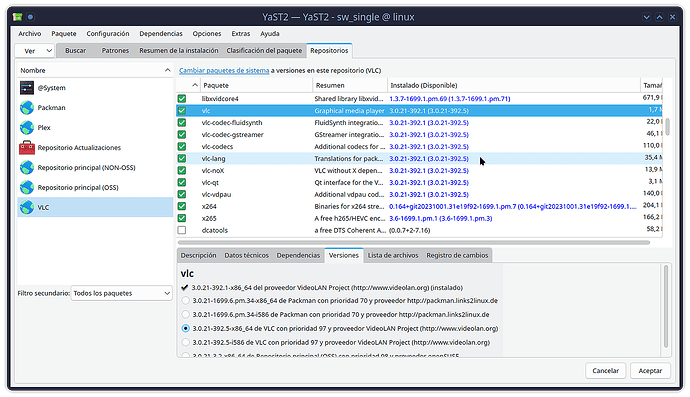Open the Opciones menu
This screenshot has width=690, height=397.
(207, 33)
